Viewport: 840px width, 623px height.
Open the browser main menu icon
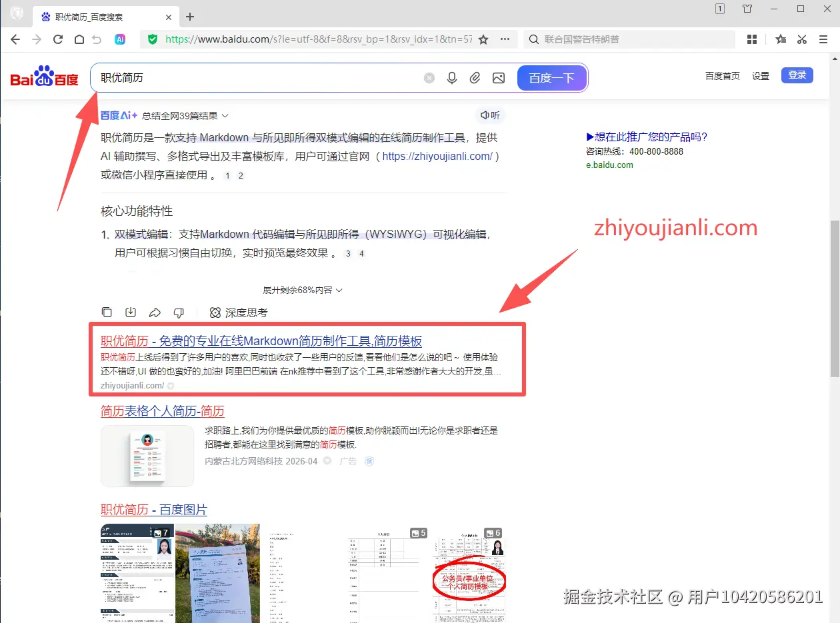pos(823,39)
